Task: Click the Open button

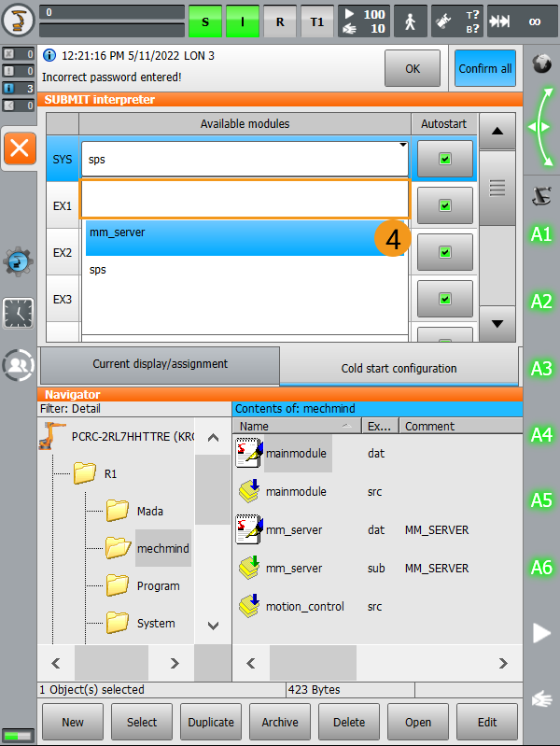Action: (418, 723)
